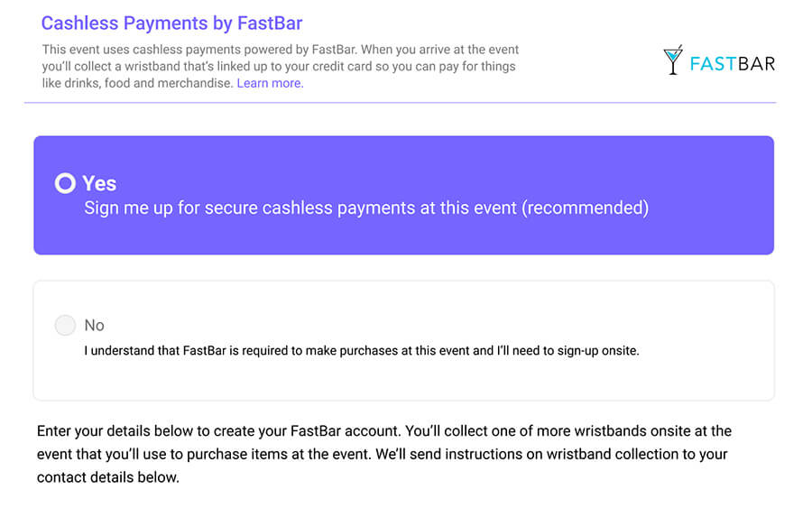
Task: Click the FastBar cocktail glass icon
Action: click(x=673, y=60)
